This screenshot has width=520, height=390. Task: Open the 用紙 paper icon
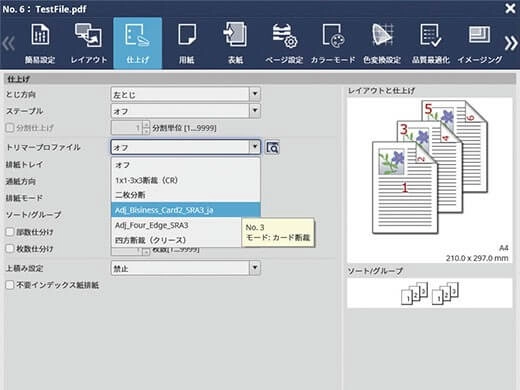(187, 43)
